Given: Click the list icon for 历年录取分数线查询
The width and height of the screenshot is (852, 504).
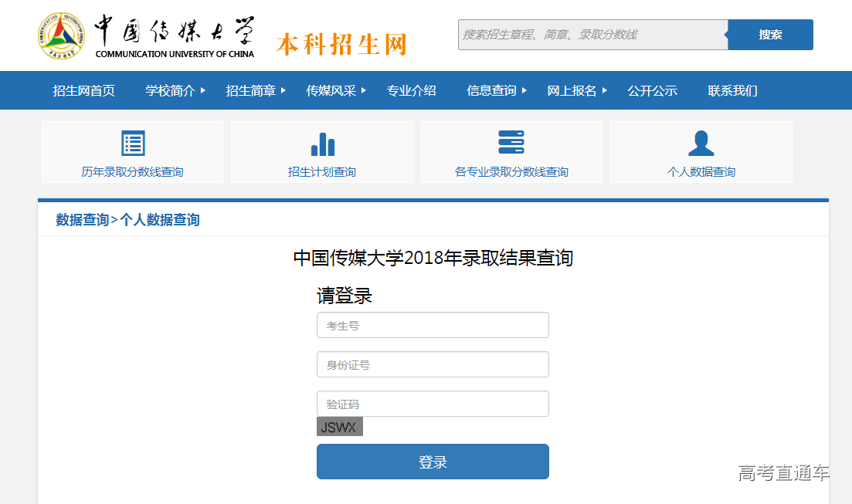Looking at the screenshot, I should pos(133,144).
